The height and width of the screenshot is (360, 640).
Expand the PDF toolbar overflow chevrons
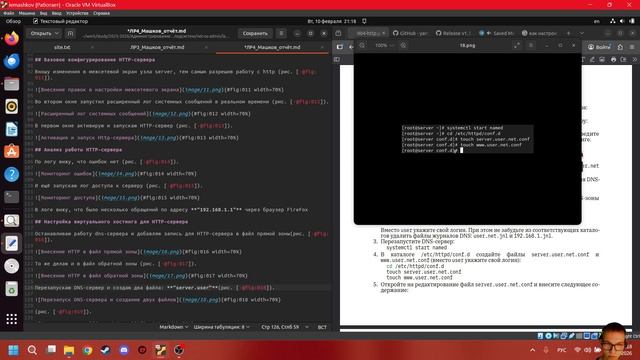(x=635, y=60)
